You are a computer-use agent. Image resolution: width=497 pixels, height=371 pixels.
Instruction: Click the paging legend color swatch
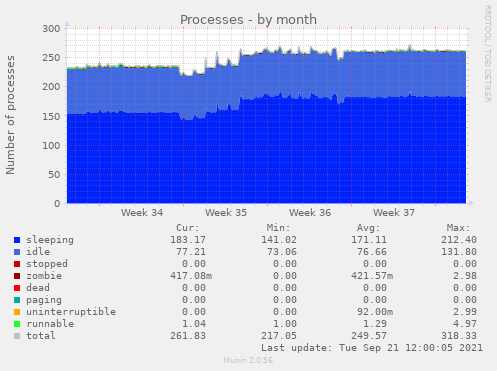(17, 300)
